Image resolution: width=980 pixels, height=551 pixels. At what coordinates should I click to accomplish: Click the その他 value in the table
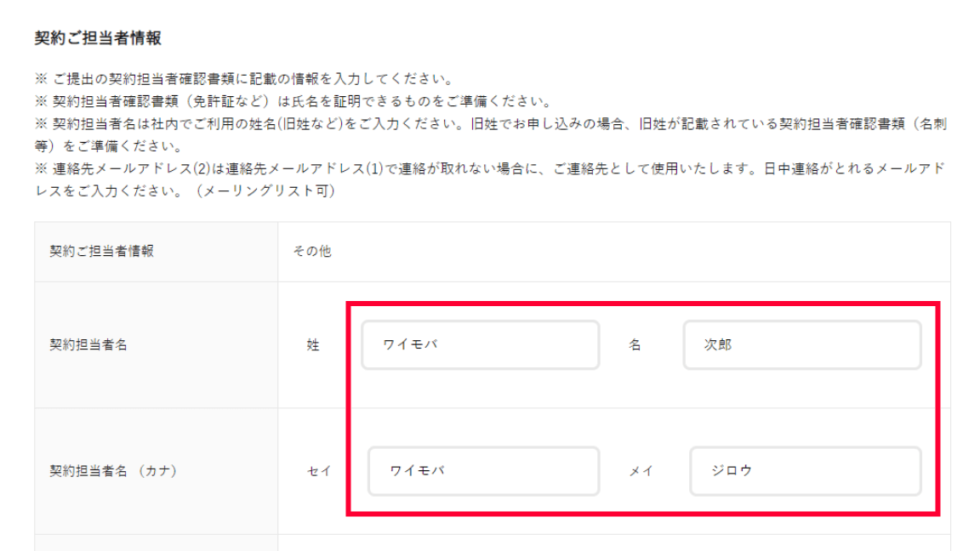pos(312,252)
